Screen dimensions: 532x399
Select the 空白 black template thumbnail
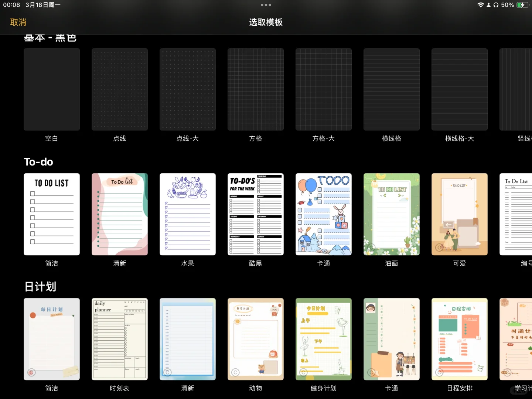52,89
